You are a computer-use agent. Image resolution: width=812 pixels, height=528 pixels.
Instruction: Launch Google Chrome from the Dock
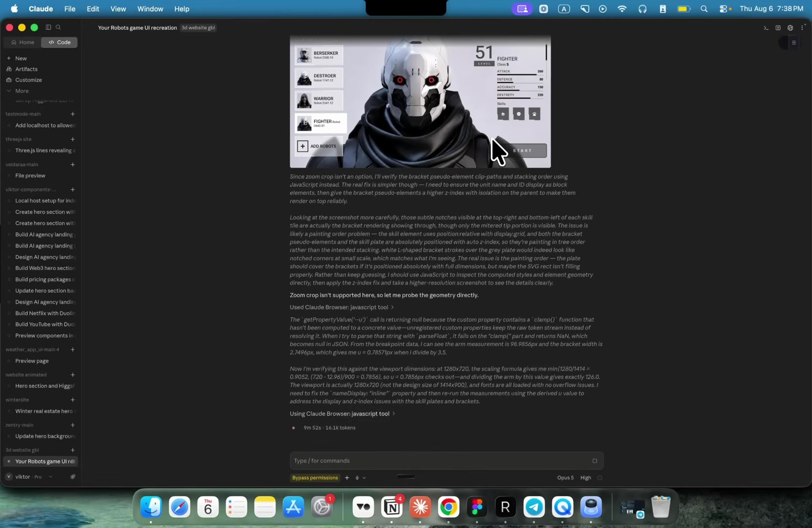(449, 507)
